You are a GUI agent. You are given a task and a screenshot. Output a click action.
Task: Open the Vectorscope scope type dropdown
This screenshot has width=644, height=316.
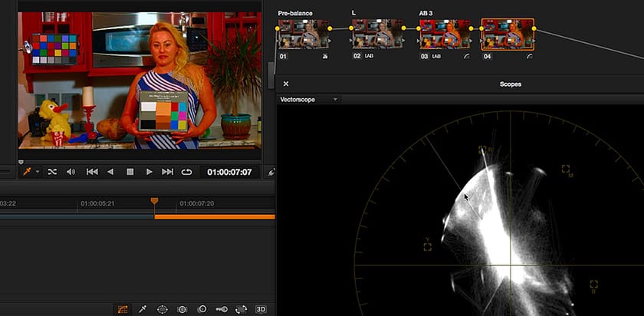[x=308, y=100]
